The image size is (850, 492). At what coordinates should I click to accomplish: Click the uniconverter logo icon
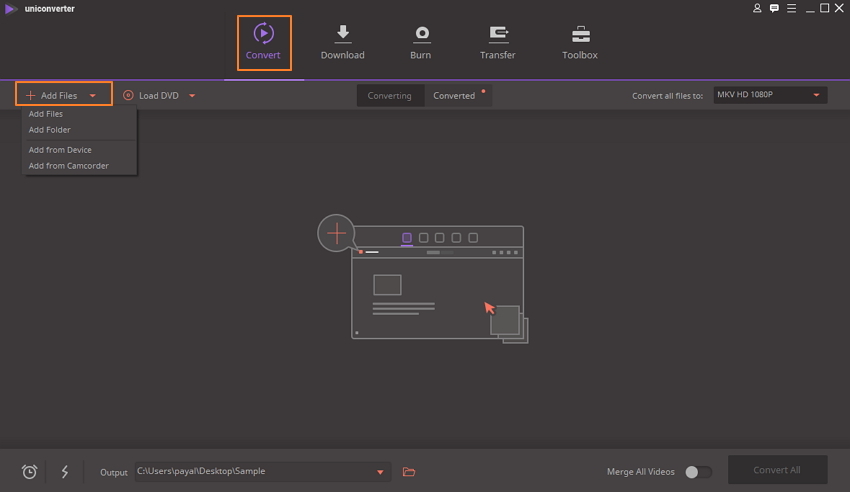(x=10, y=9)
